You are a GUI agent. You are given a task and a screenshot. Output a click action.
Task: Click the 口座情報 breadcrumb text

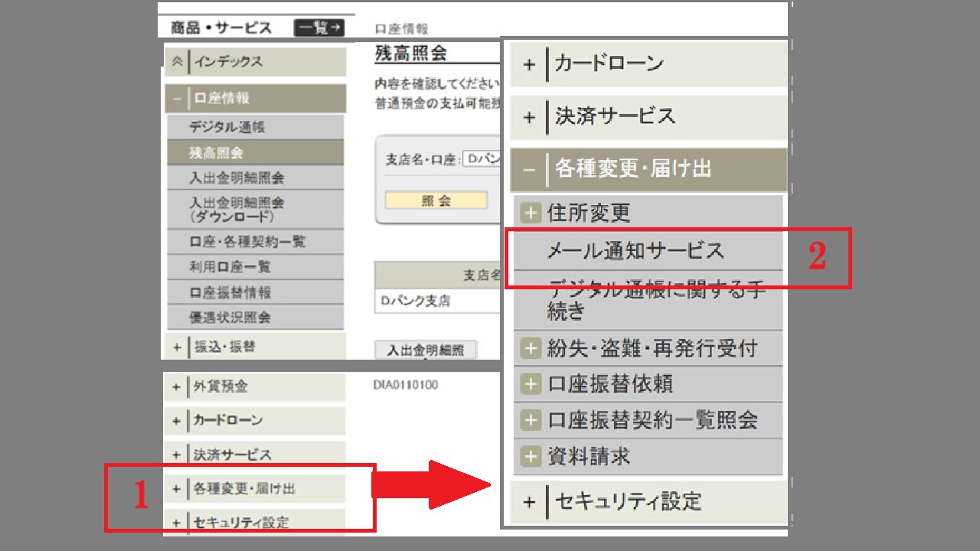pyautogui.click(x=401, y=28)
